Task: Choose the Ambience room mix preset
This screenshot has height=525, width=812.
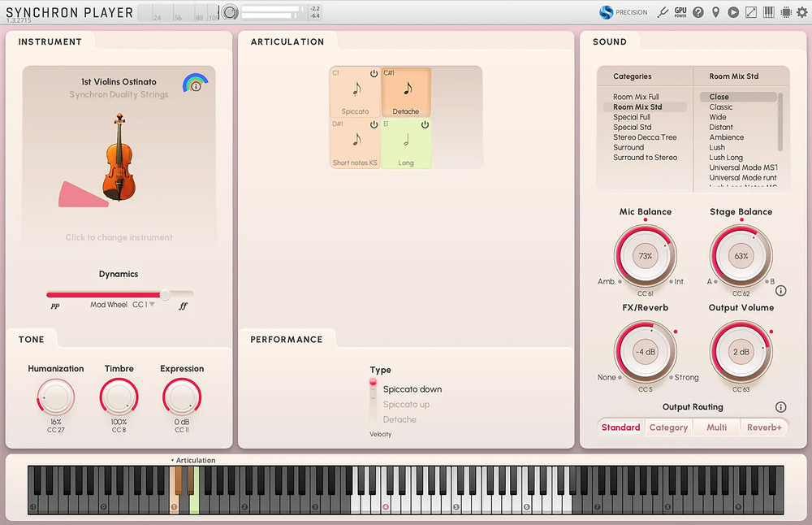Action: click(x=726, y=137)
